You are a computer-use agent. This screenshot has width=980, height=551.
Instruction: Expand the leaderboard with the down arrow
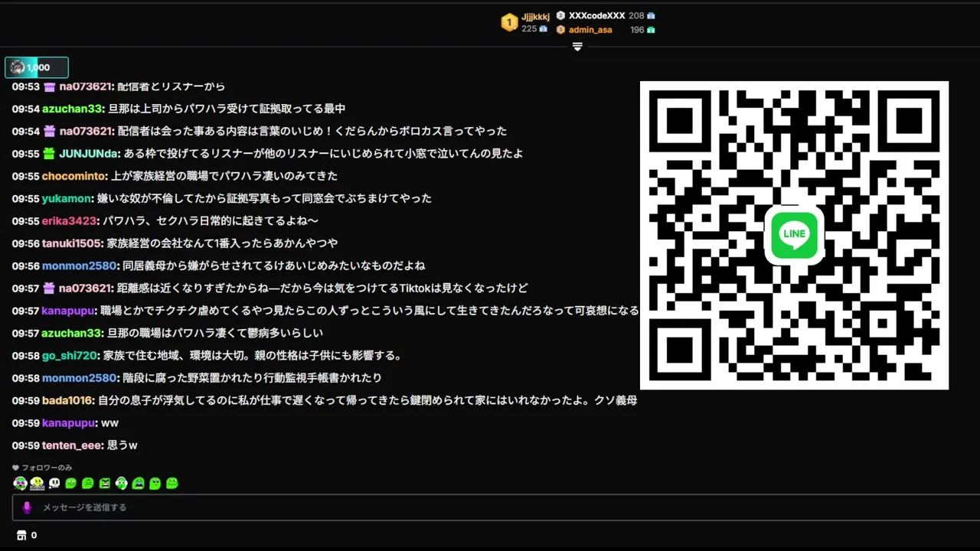pos(577,47)
